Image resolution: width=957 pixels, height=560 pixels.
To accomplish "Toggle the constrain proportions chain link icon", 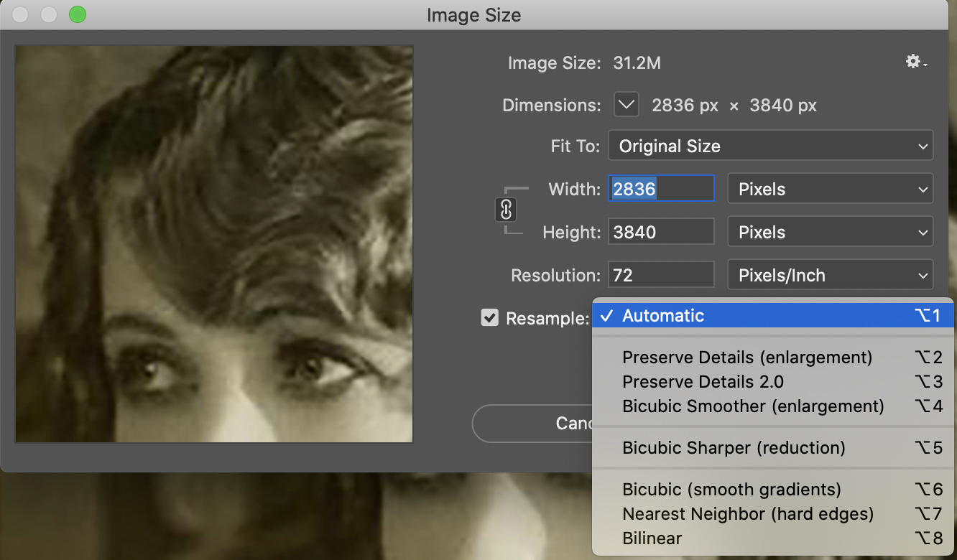I will [x=506, y=210].
